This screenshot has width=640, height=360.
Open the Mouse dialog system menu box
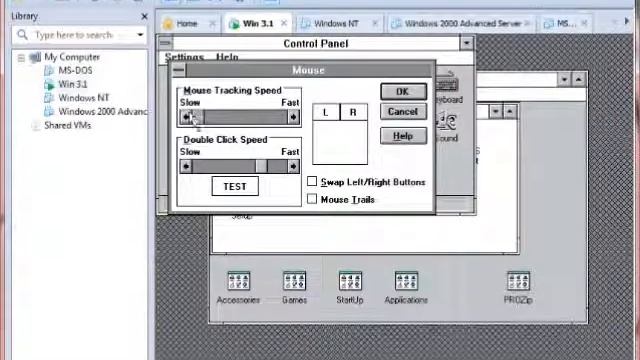point(178,70)
